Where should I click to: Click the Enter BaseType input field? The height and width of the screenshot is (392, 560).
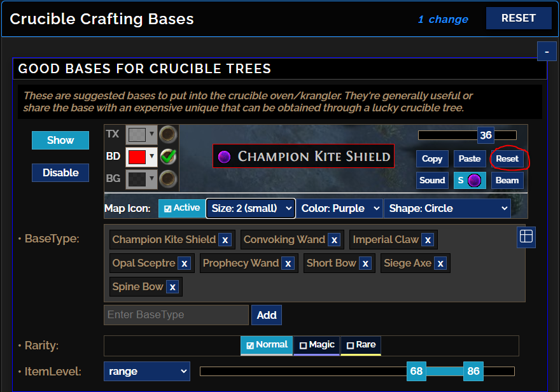click(x=176, y=314)
